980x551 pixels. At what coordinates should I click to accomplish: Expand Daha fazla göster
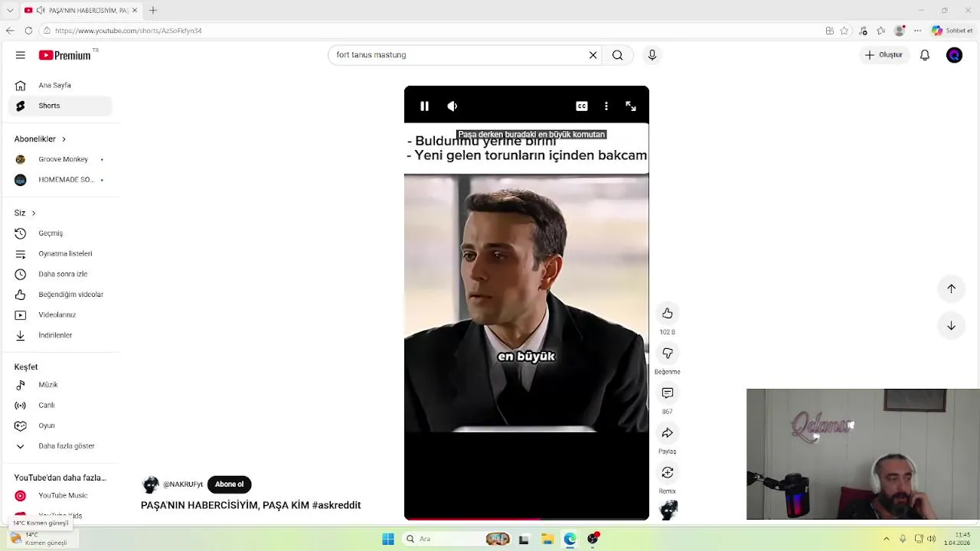(x=60, y=446)
